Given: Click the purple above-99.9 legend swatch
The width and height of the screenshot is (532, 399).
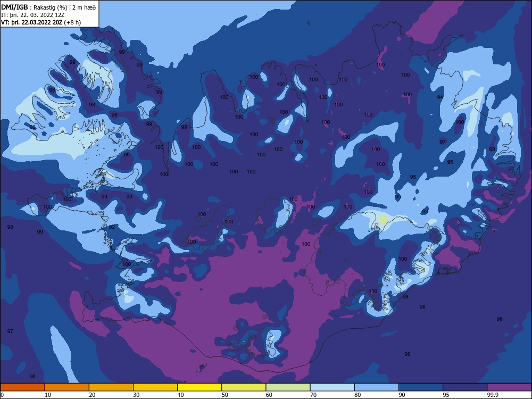Looking at the screenshot, I should tap(509, 387).
